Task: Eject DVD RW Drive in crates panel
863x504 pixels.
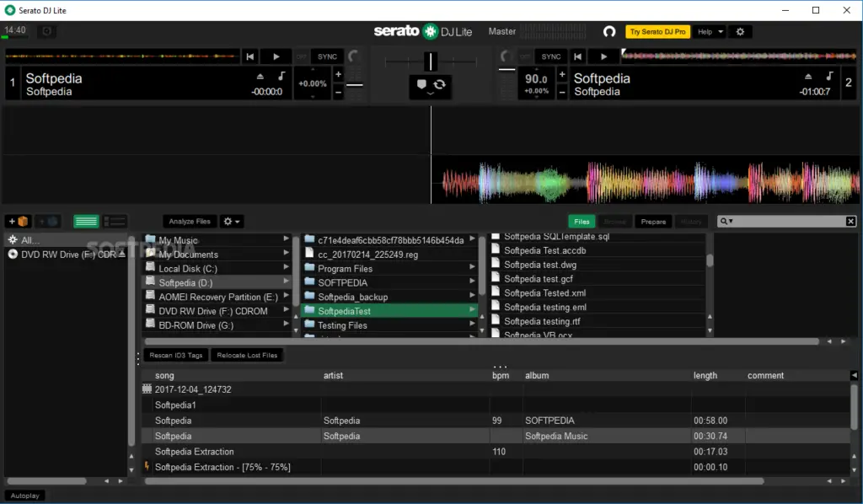Action: coord(121,255)
